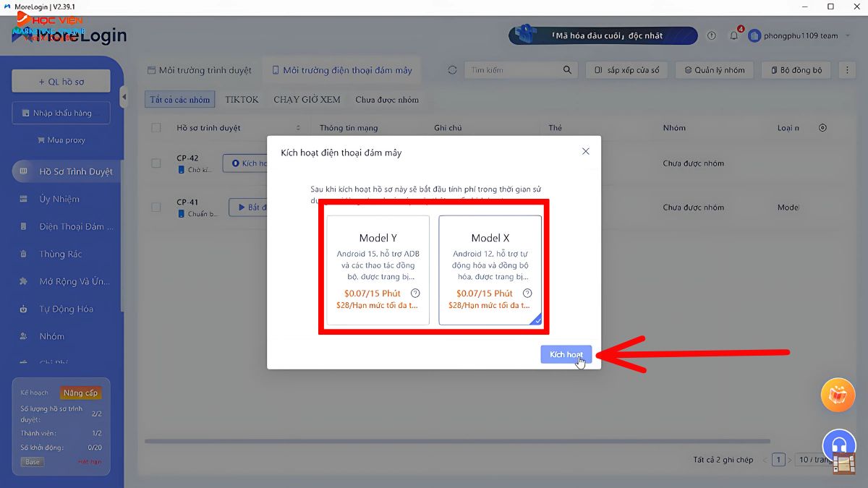Close the Kích hoạt điện thoại đám mây dialog

pos(586,151)
